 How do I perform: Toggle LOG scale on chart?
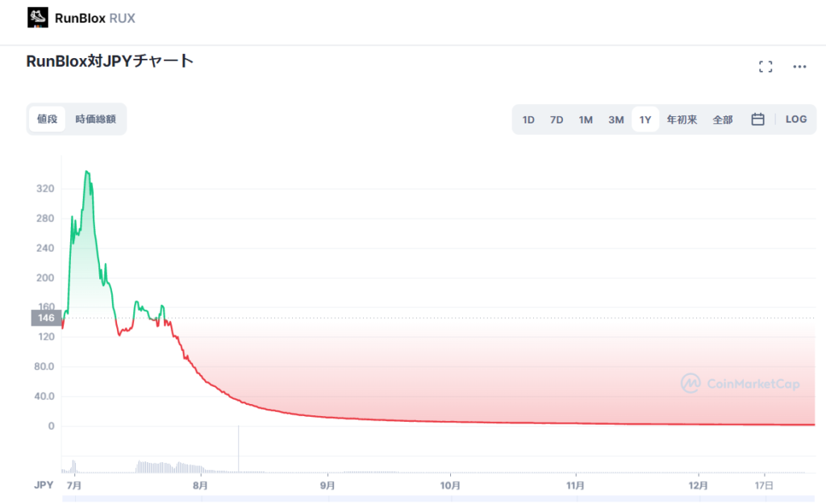click(796, 119)
